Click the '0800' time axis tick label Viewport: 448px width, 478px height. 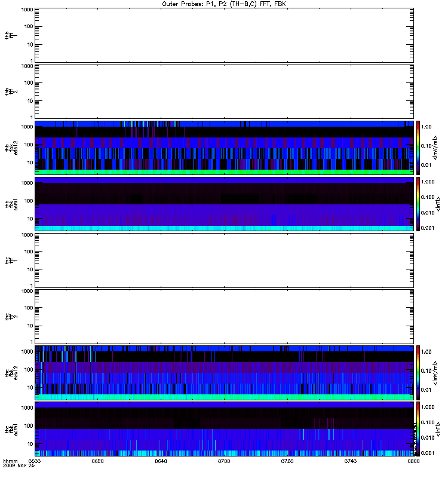click(413, 461)
